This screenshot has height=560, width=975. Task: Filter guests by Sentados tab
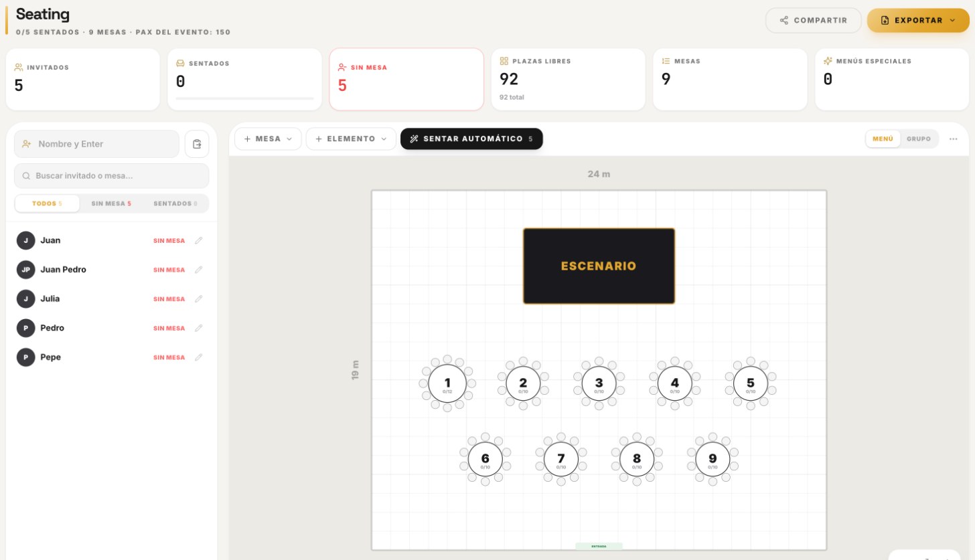175,203
